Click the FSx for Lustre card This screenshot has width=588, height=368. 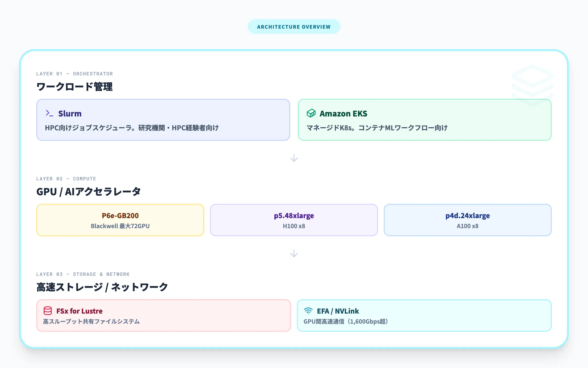[163, 316]
